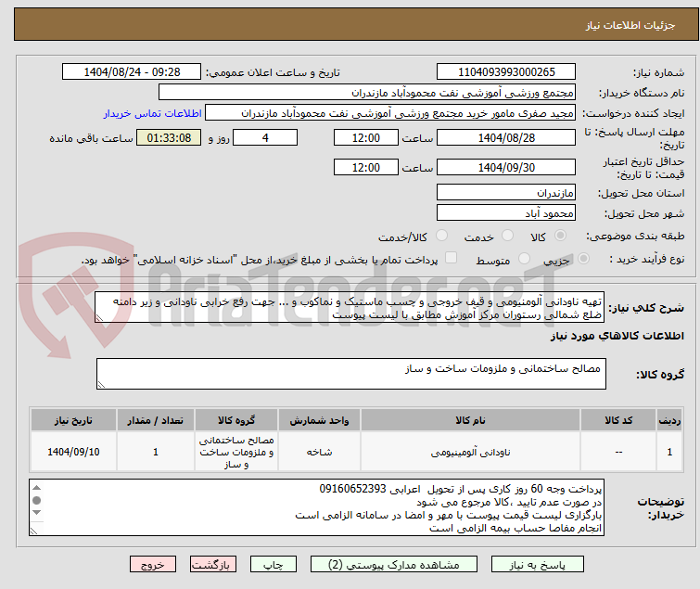Viewport: 700px width, 589px height.
Task: Click the announcement date field 1404/08/24 - 09:28
Action: click(x=132, y=72)
